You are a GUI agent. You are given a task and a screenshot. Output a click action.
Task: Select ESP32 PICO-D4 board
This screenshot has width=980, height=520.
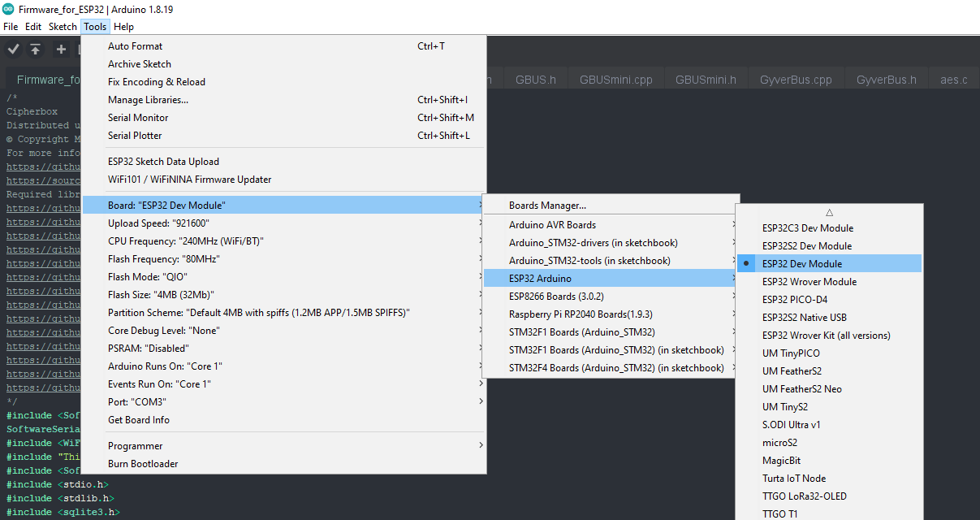tap(829, 300)
